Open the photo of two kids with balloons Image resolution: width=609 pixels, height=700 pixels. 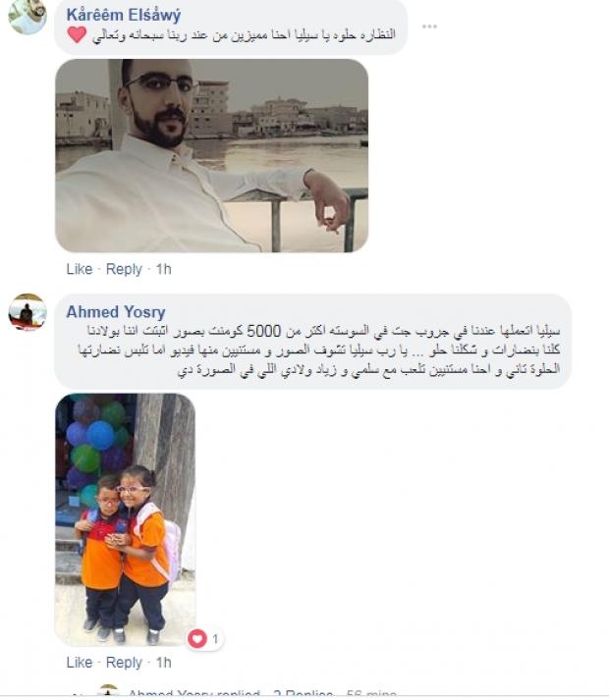click(125, 520)
